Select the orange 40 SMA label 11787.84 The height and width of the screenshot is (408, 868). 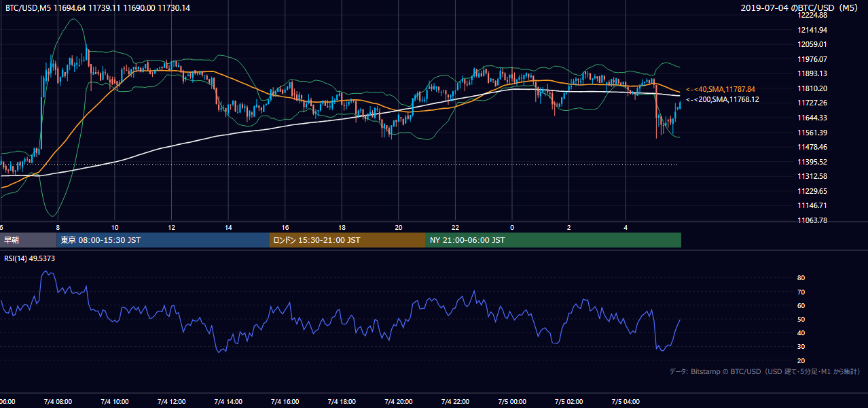[x=721, y=89]
